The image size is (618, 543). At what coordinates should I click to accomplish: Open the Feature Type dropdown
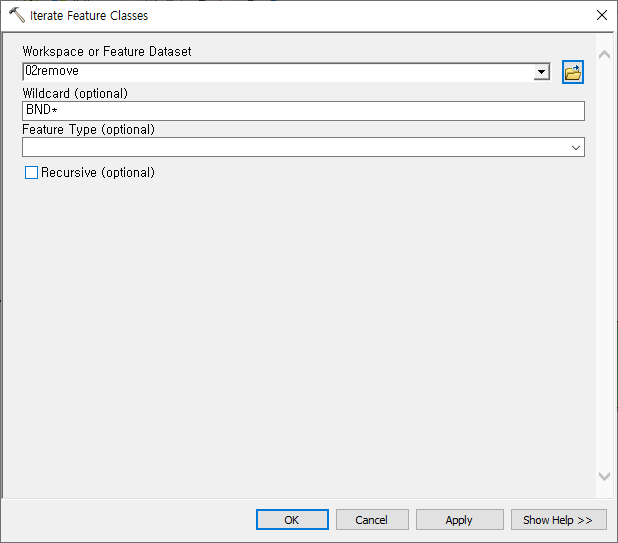click(575, 148)
